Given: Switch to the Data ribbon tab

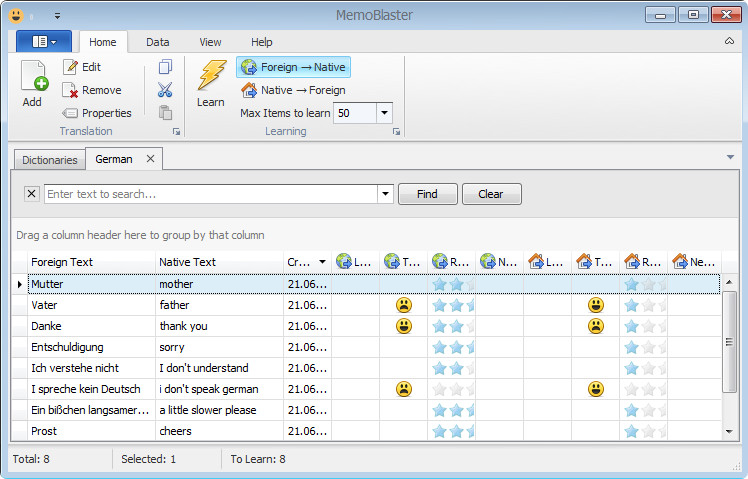Looking at the screenshot, I should 157,42.
